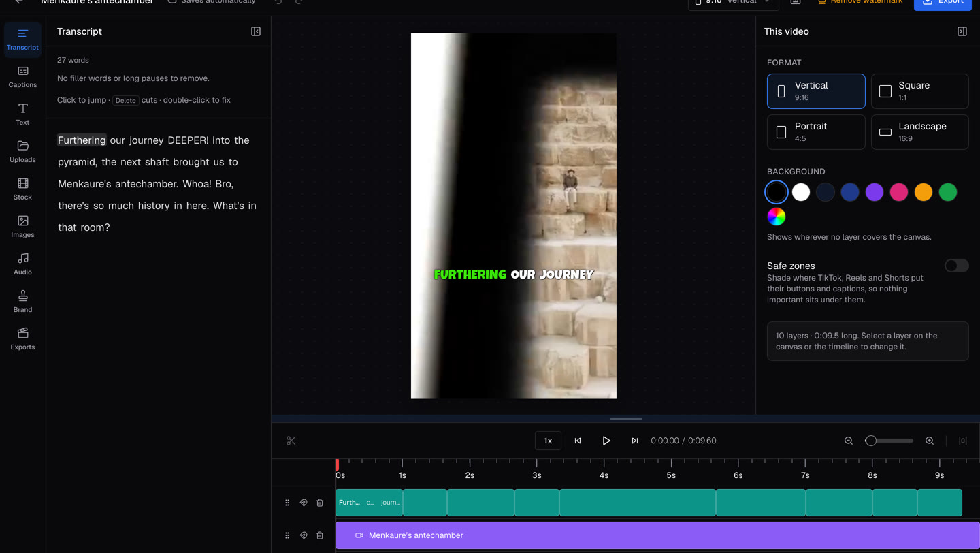Collapse the Transcript panel
This screenshot has height=553, width=980.
pyautogui.click(x=256, y=31)
